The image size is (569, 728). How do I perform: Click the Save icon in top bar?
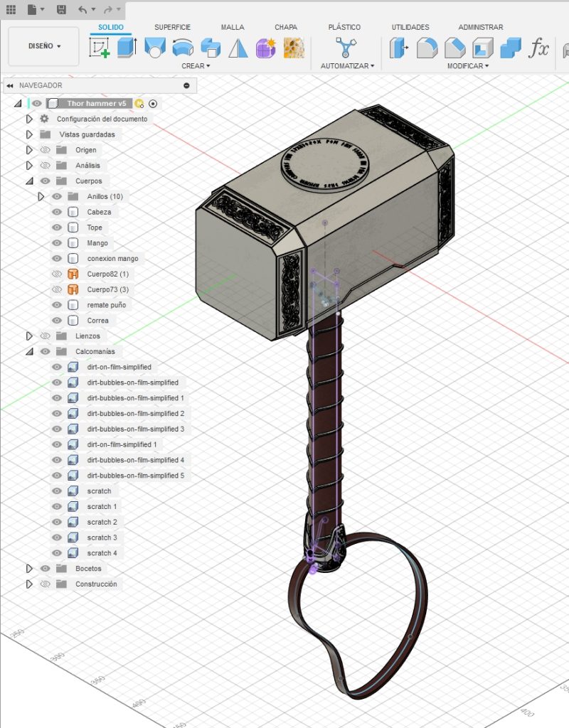tap(61, 10)
